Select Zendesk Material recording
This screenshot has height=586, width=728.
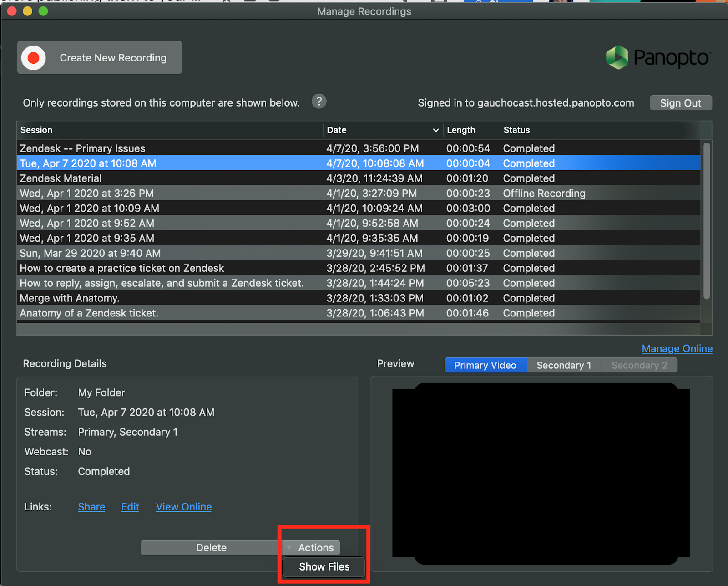pyautogui.click(x=359, y=178)
